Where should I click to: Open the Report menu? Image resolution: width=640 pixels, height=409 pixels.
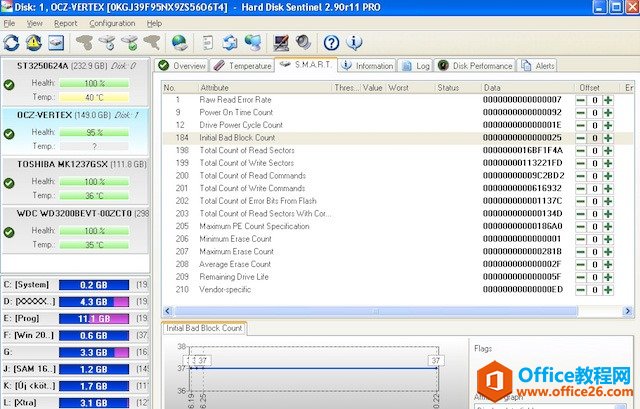tap(65, 23)
